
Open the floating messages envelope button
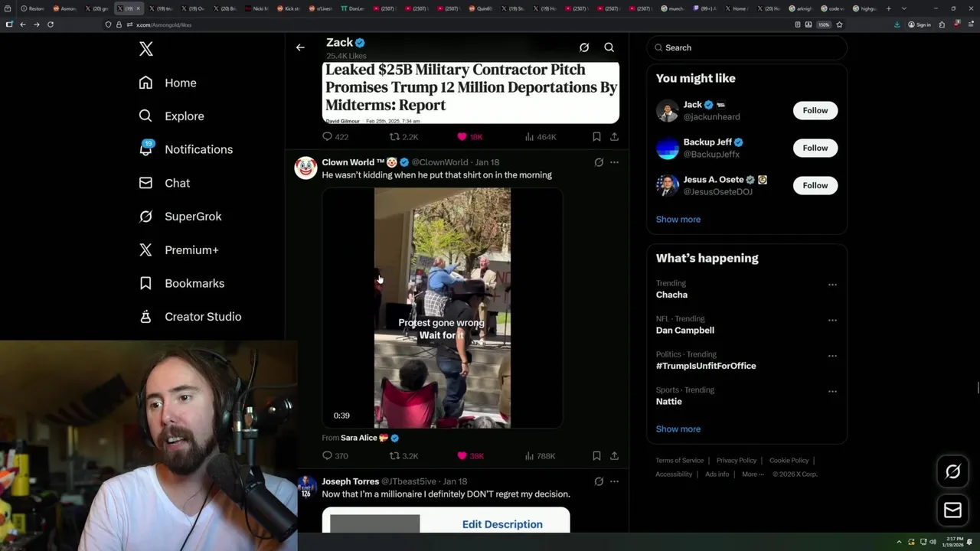click(952, 510)
